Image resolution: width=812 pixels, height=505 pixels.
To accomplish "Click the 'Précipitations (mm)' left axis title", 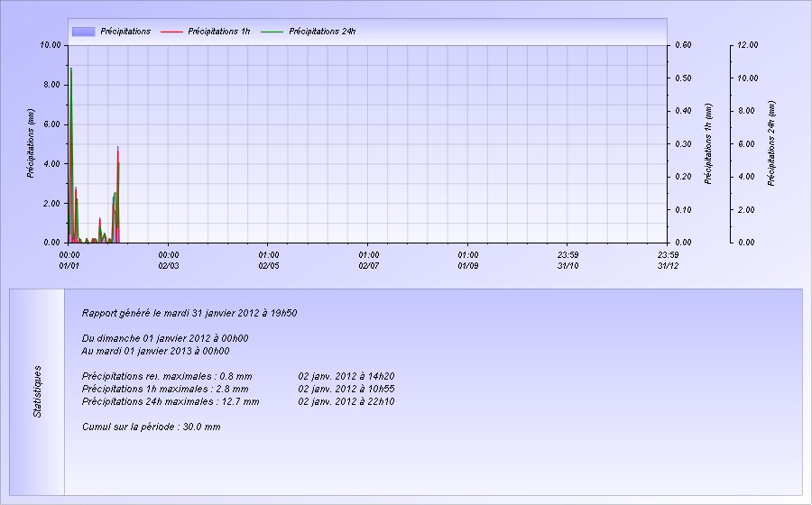I will coord(31,143).
